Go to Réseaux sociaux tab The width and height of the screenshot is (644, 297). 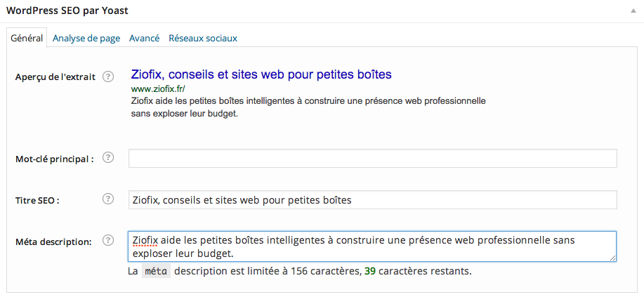click(203, 38)
